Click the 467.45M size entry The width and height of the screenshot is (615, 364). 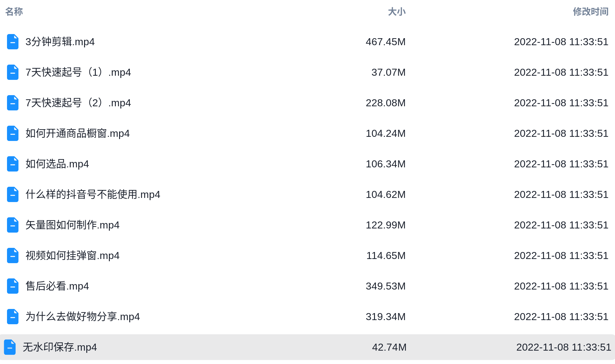385,42
